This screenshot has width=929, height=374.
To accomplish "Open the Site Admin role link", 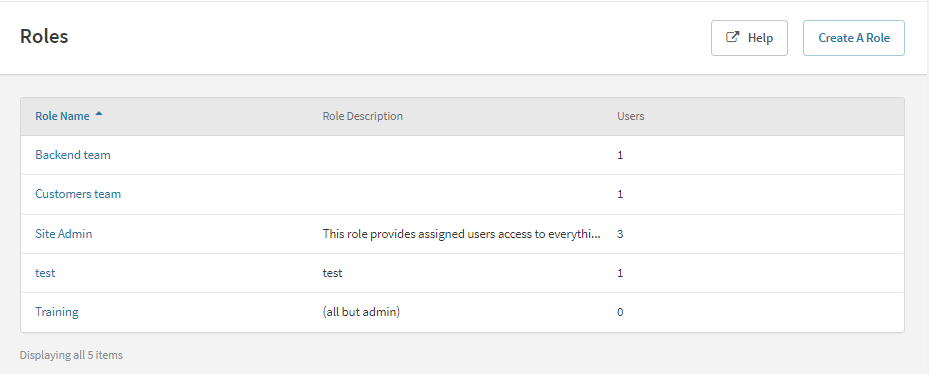I will pyautogui.click(x=64, y=234).
